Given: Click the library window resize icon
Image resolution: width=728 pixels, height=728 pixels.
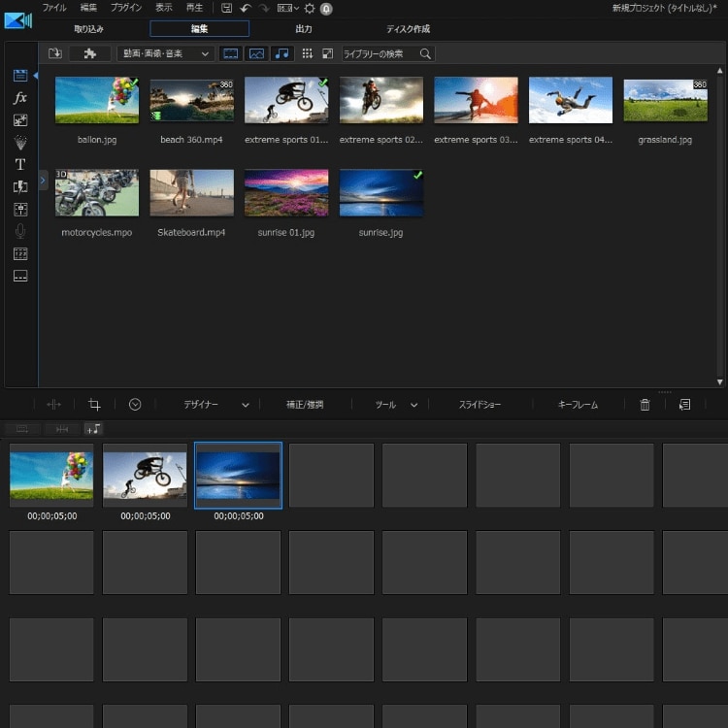Looking at the screenshot, I should 328,53.
